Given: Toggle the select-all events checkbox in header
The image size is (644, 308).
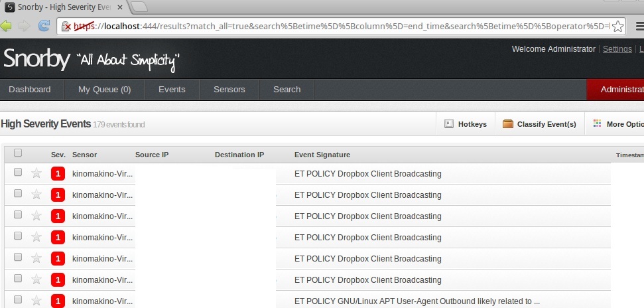Looking at the screenshot, I should pos(18,153).
